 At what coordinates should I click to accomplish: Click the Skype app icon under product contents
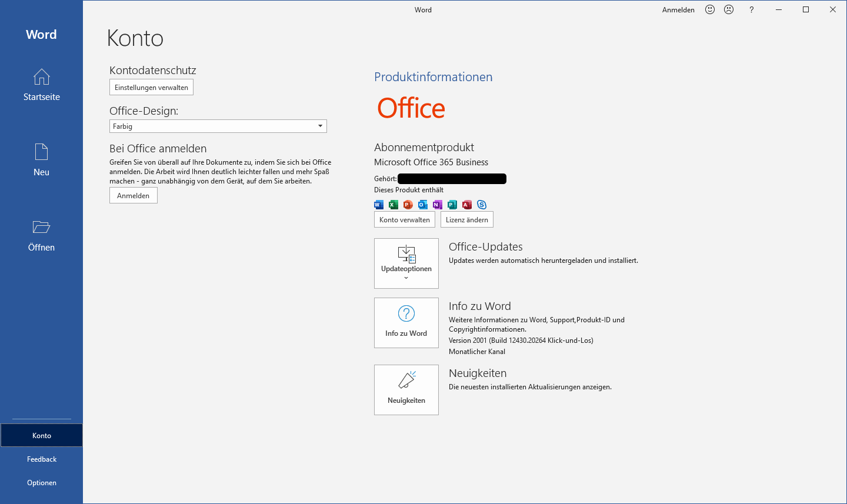pos(482,205)
